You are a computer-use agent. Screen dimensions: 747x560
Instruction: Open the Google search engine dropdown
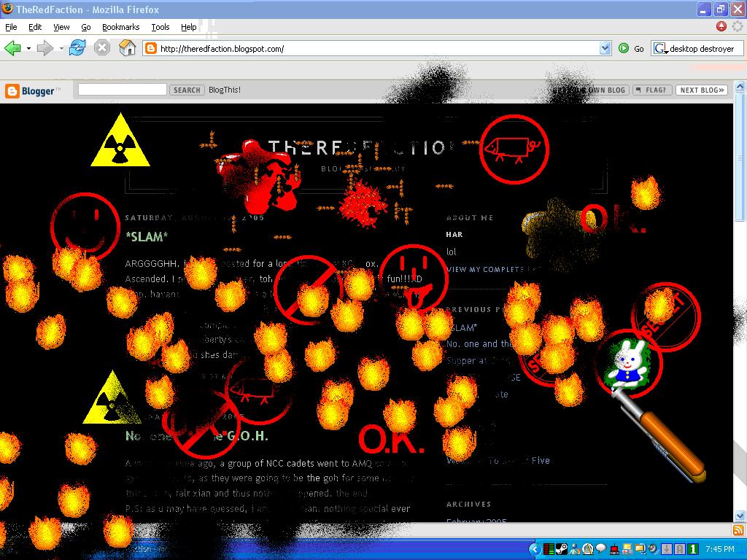[661, 49]
